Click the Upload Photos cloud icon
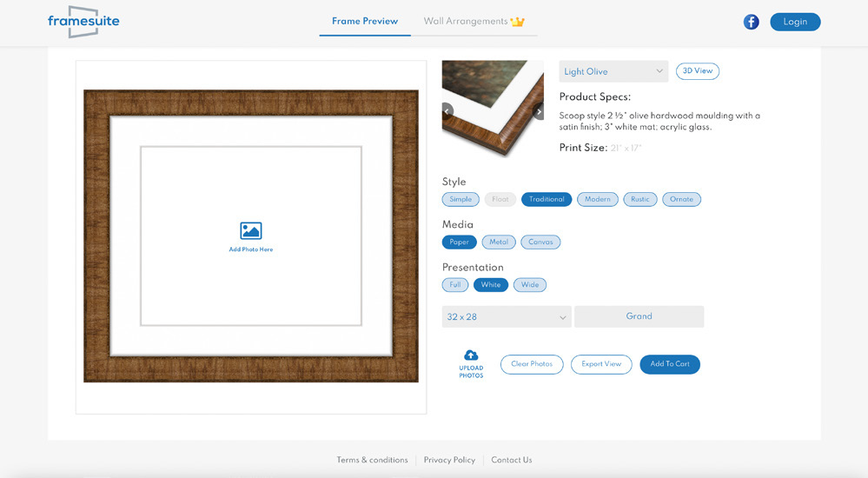The image size is (868, 478). (471, 355)
